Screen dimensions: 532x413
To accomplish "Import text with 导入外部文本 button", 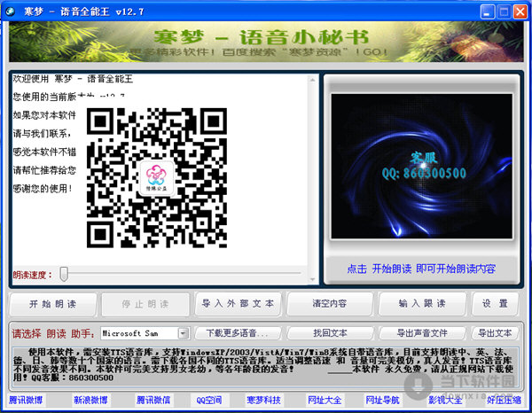I will tap(238, 303).
